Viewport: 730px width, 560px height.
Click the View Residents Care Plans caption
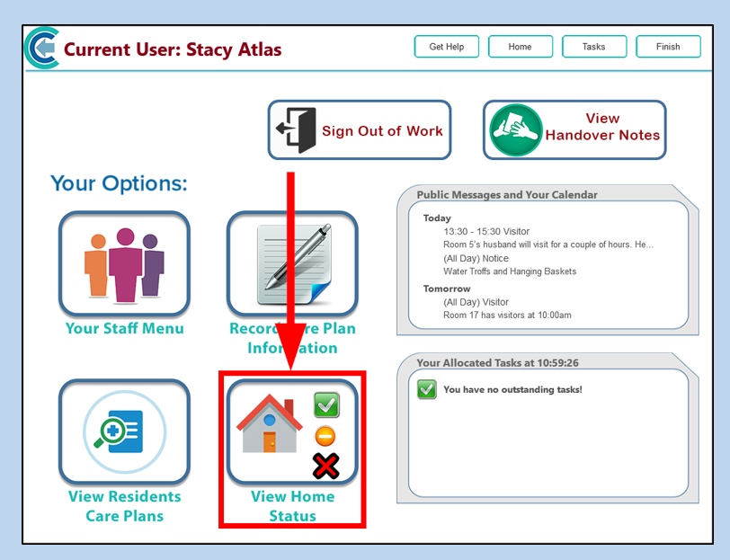[124, 506]
